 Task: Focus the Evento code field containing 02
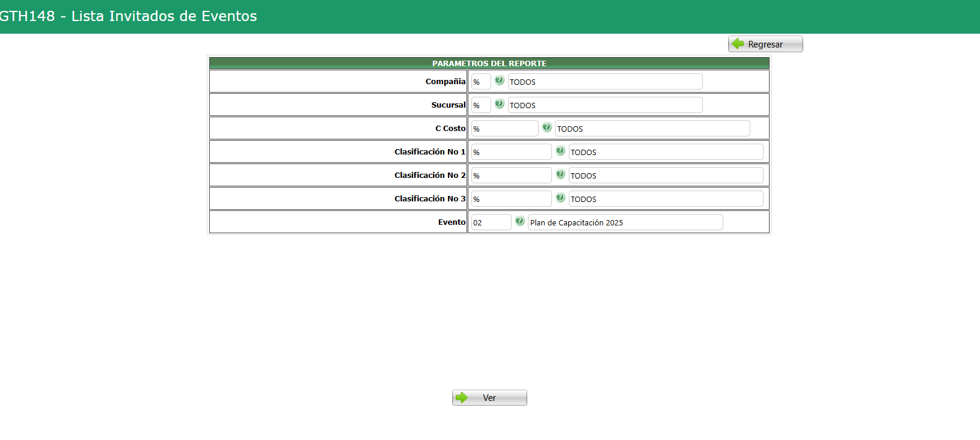tap(491, 222)
